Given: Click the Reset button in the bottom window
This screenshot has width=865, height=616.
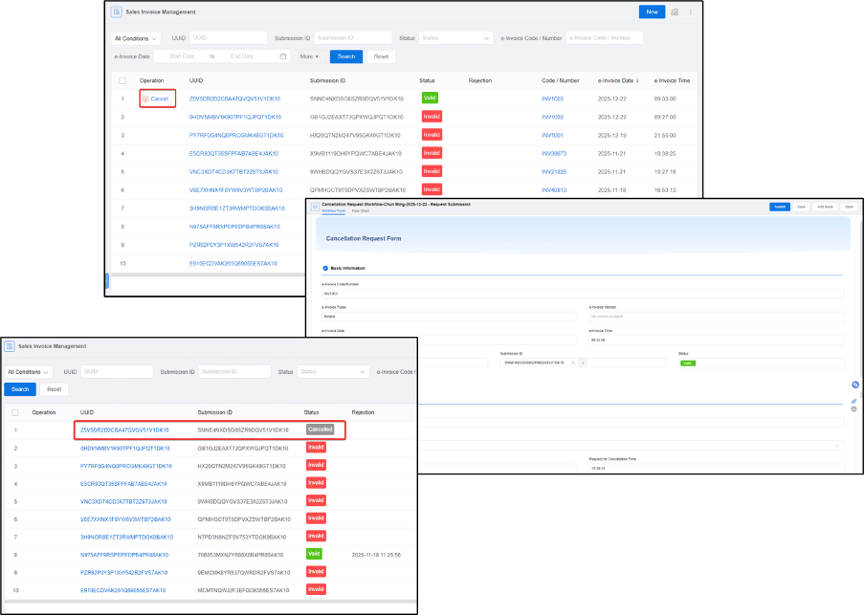Looking at the screenshot, I should pyautogui.click(x=54, y=389).
